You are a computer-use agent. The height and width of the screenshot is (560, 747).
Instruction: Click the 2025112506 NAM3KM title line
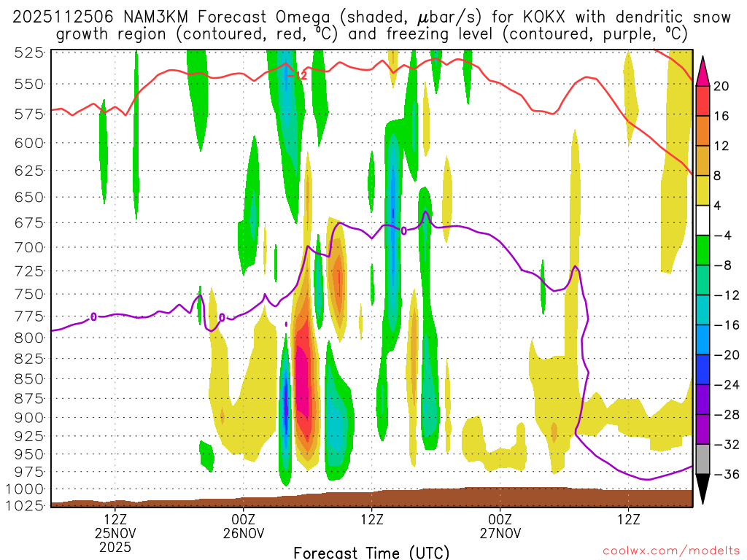[371, 17]
